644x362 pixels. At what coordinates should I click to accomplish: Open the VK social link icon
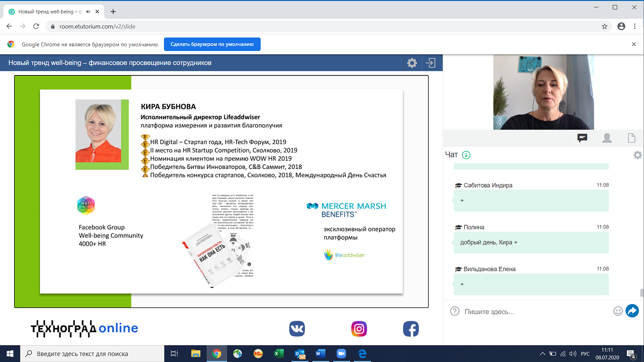pyautogui.click(x=297, y=329)
